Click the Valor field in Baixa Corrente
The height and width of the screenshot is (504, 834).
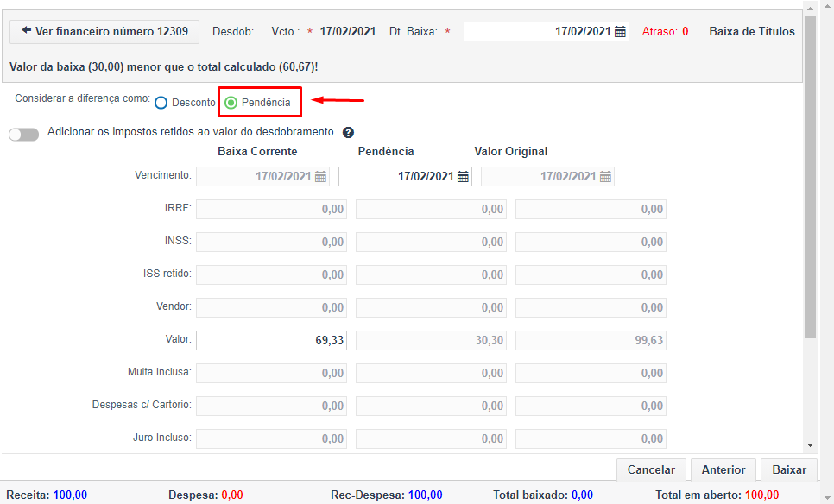point(271,340)
